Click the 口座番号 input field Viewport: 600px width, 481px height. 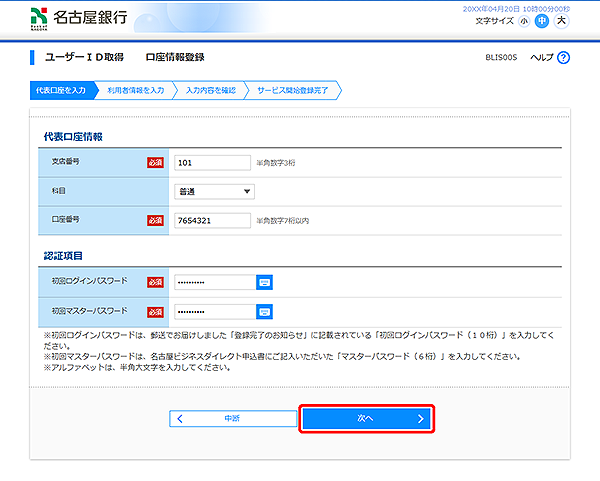[x=211, y=221]
